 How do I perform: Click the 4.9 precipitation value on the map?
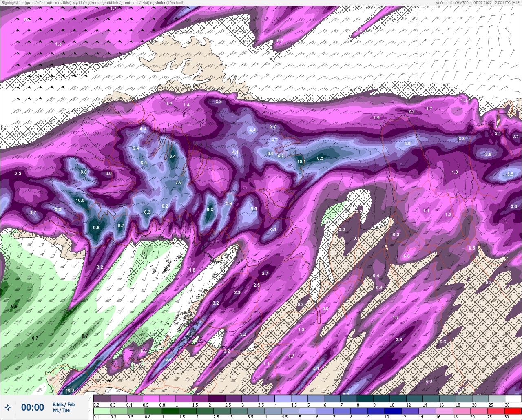click(x=407, y=144)
